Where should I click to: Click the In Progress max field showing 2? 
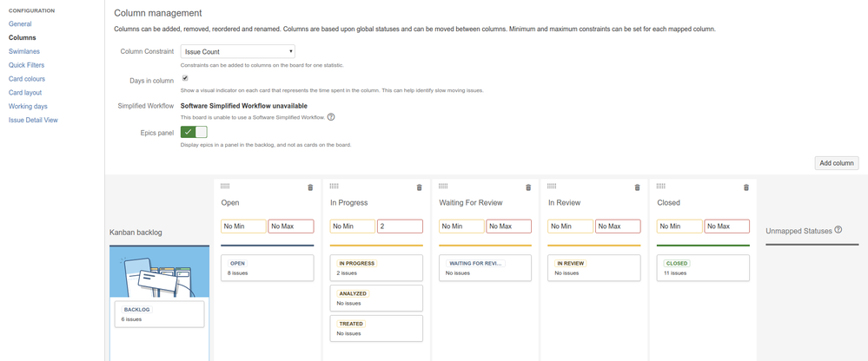pyautogui.click(x=400, y=226)
